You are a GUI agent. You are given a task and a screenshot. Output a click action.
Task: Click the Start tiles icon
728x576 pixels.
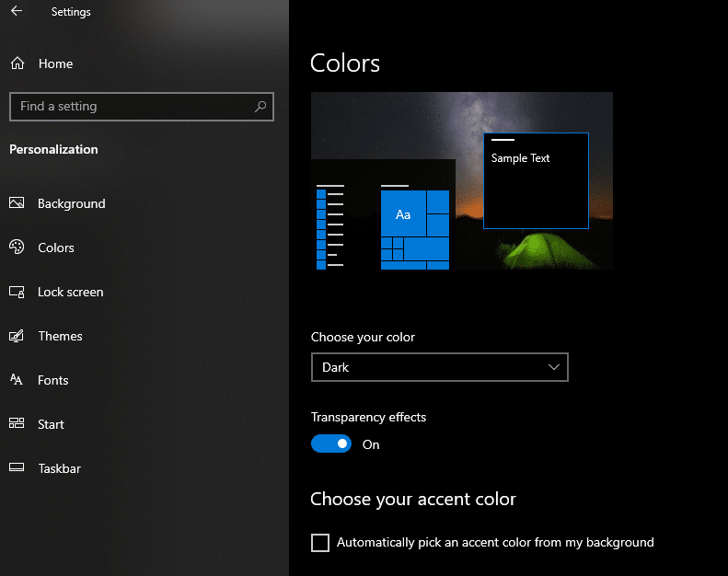pyautogui.click(x=17, y=423)
